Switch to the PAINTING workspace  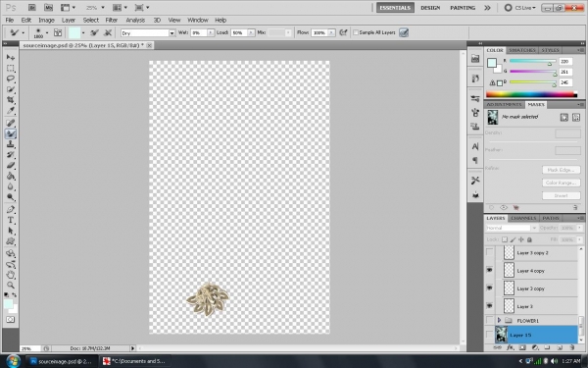(463, 8)
